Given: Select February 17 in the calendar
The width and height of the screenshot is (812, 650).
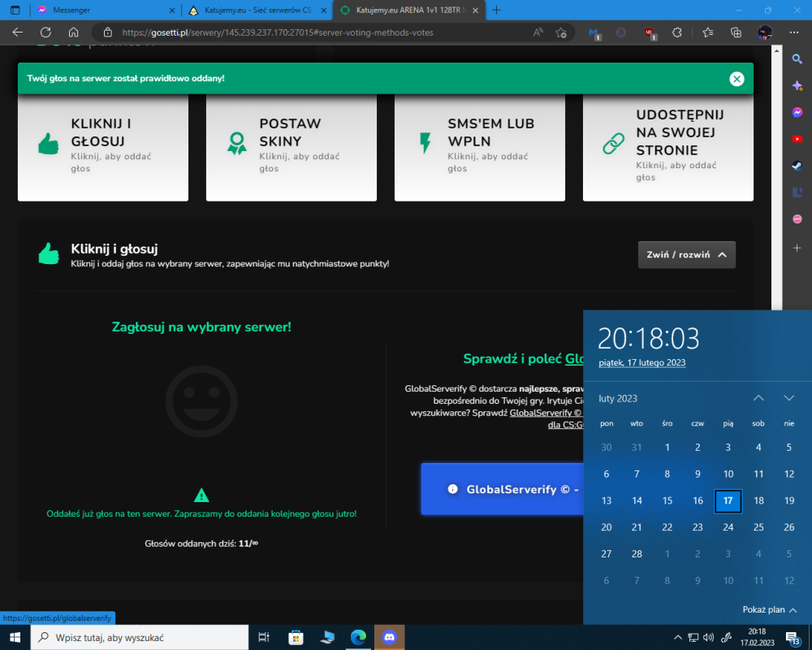Looking at the screenshot, I should [x=728, y=500].
